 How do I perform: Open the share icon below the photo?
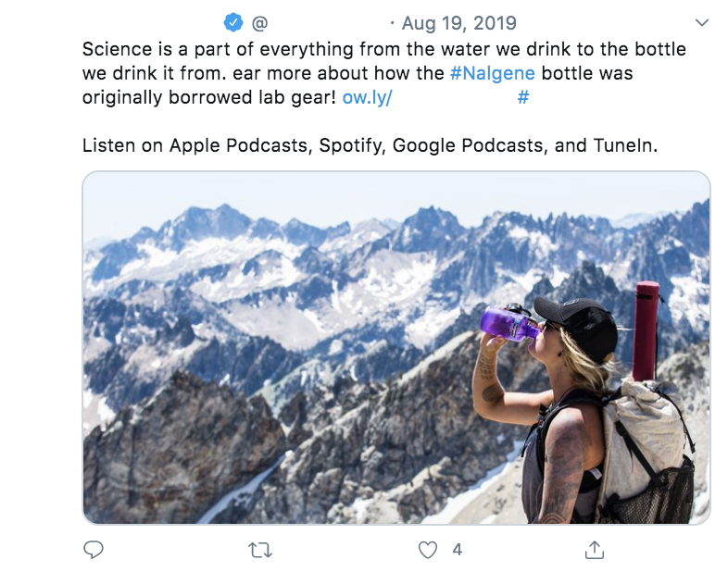click(594, 550)
